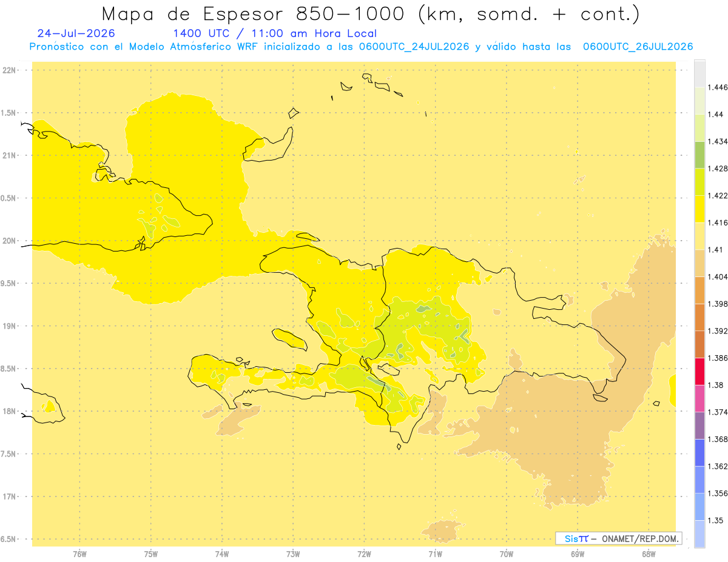Screen dimensions: 728x562
Task: Click the legend value '1.386'
Action: [719, 358]
